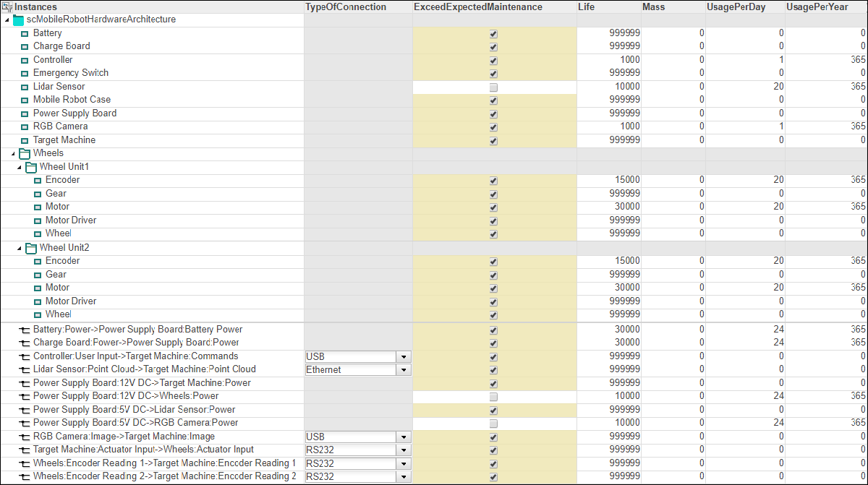
Task: Click the Battery:Power connector icon
Action: [x=25, y=330]
